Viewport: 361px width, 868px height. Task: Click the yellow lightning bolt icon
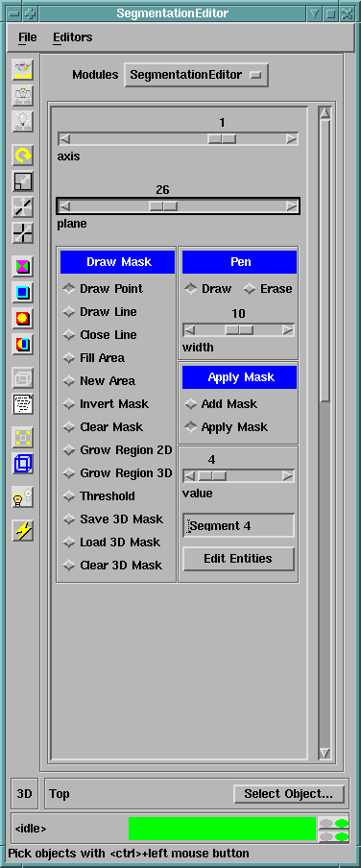coord(23,531)
